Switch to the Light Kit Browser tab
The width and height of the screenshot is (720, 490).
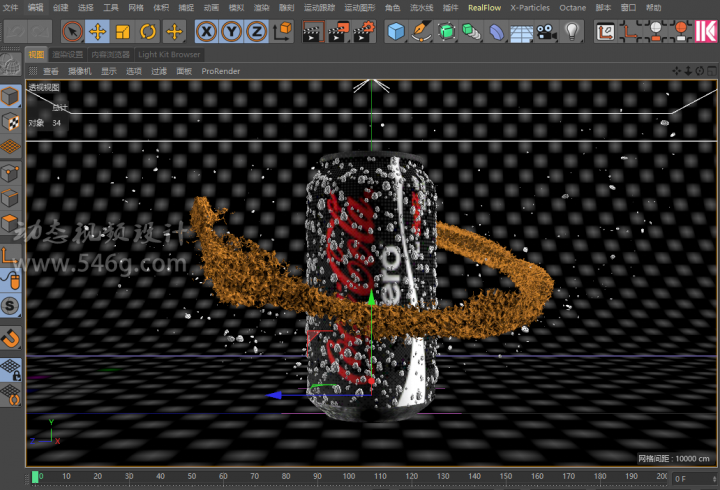click(169, 55)
